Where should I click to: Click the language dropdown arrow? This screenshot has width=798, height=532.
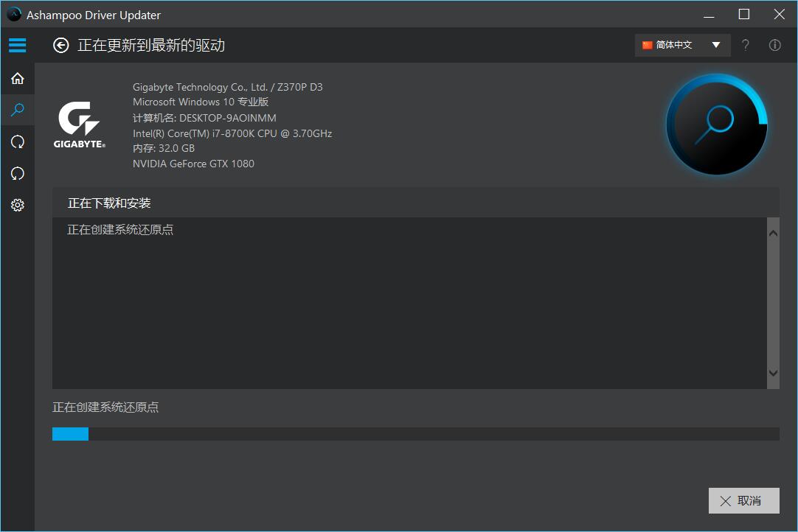coord(715,45)
